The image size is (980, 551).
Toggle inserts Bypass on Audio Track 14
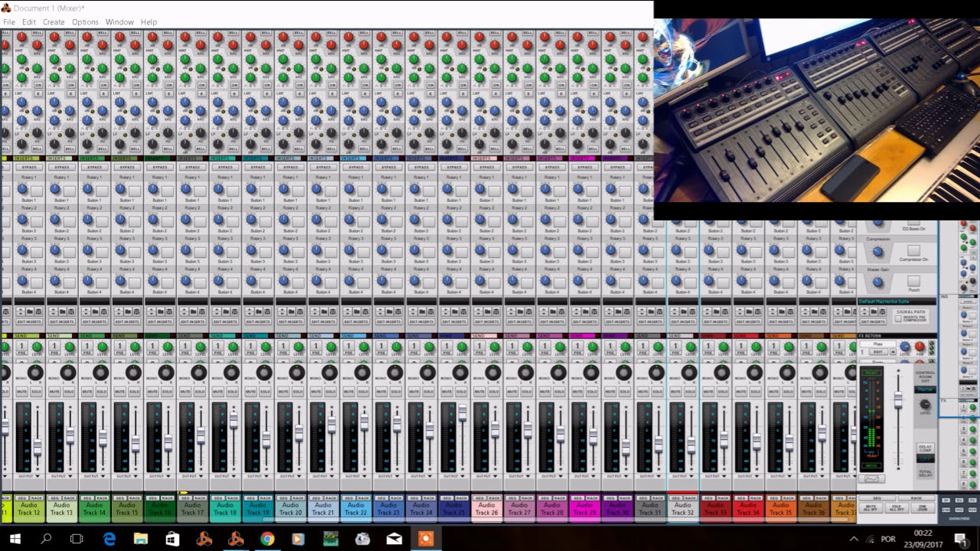pyautogui.click(x=94, y=167)
